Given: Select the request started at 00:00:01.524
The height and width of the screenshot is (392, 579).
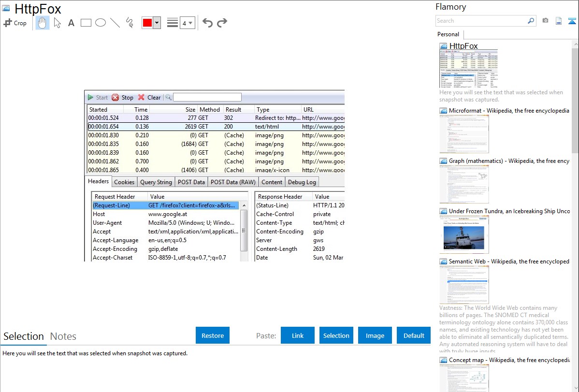Looking at the screenshot, I should pos(216,118).
